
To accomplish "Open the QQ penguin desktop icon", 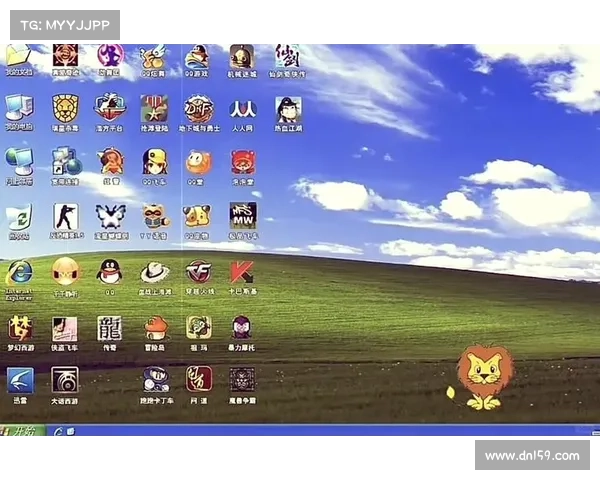I will 110,271.
